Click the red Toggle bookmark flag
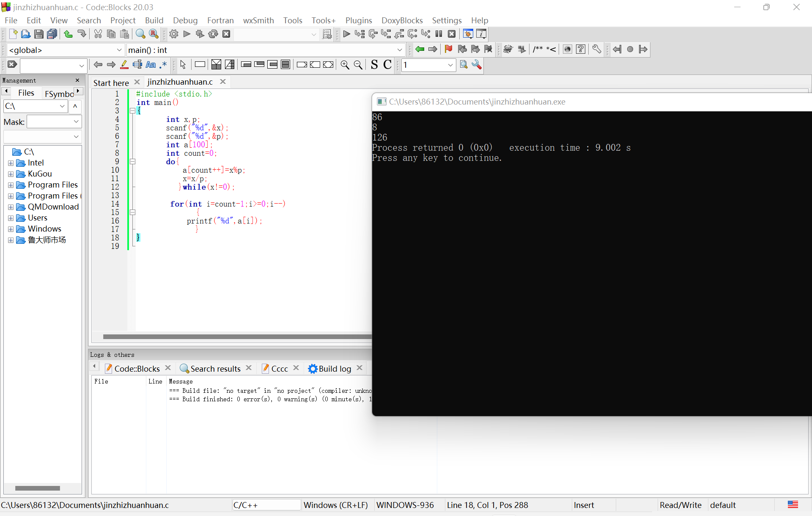The image size is (812, 516). pyautogui.click(x=448, y=49)
